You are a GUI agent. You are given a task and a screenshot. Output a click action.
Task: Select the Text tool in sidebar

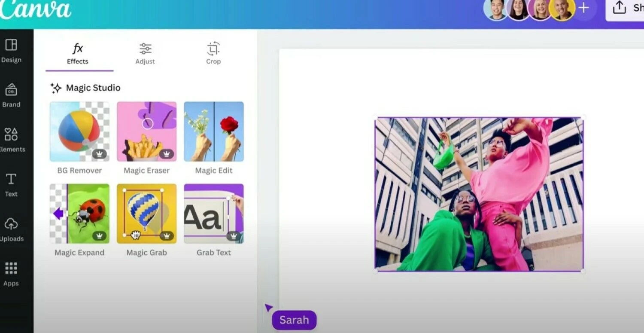(x=11, y=184)
